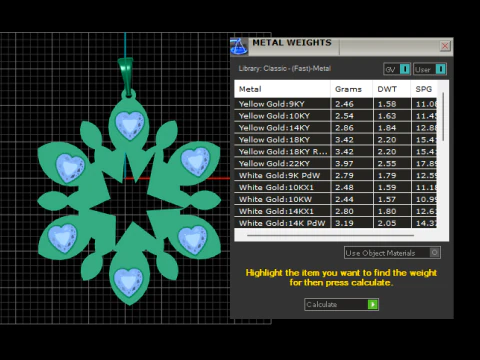Toggle Use Object Materials option
Image resolution: width=480 pixels, height=360 pixels.
pos(392,253)
